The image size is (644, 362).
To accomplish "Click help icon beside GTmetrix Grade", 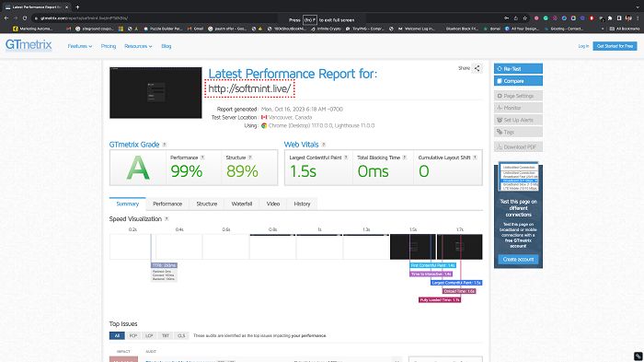I will pos(165,145).
